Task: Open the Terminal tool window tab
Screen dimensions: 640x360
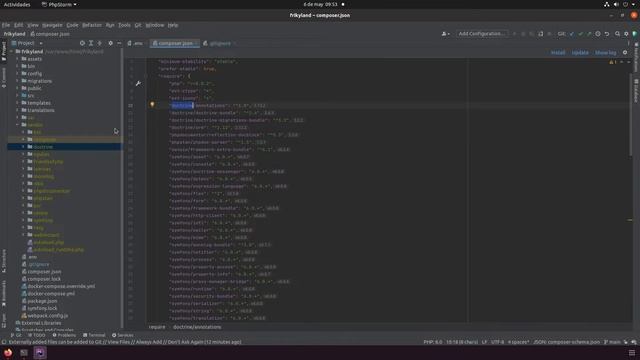Action: tap(94, 335)
